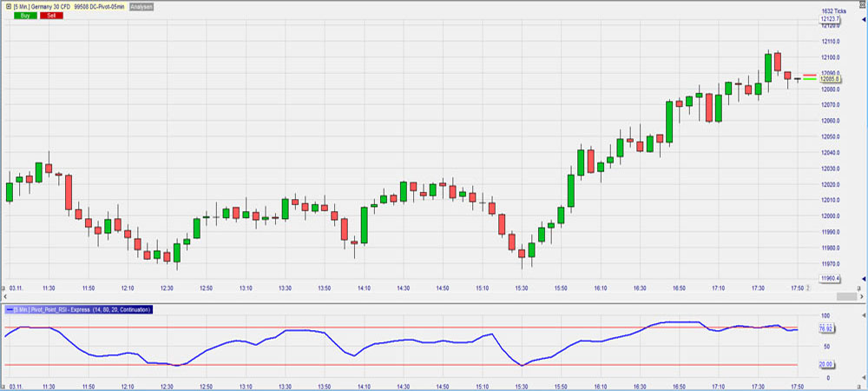
Task: Click the blue arrow beside the 12123.7 price label
Action: 863,18
